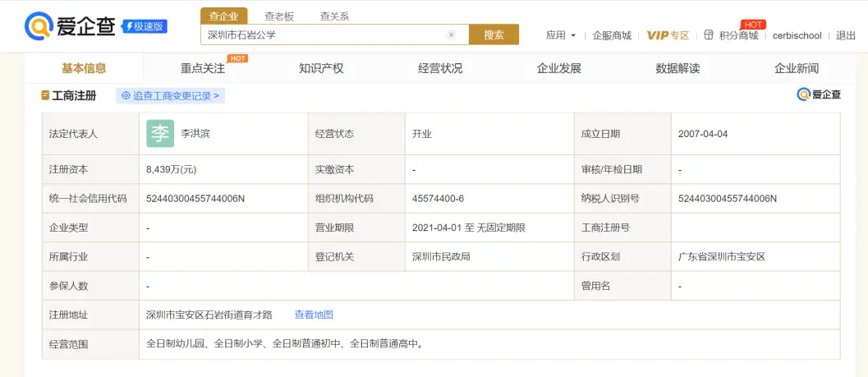This screenshot has height=377, width=868.
Task: Click the 极速版 lightning badge
Action: point(145,26)
